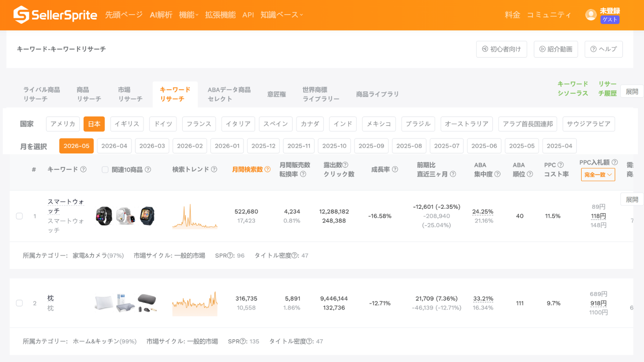The width and height of the screenshot is (644, 362).
Task: Open the 完全一致 match type dropdown
Action: click(x=598, y=175)
